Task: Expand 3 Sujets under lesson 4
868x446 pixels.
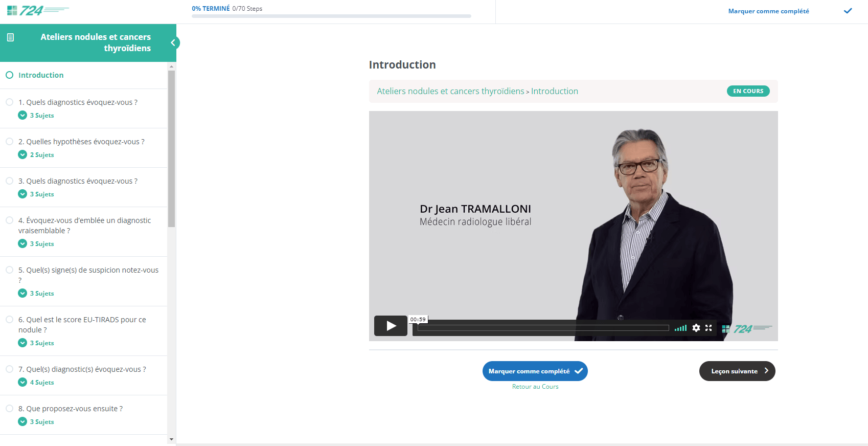Action: (x=36, y=244)
